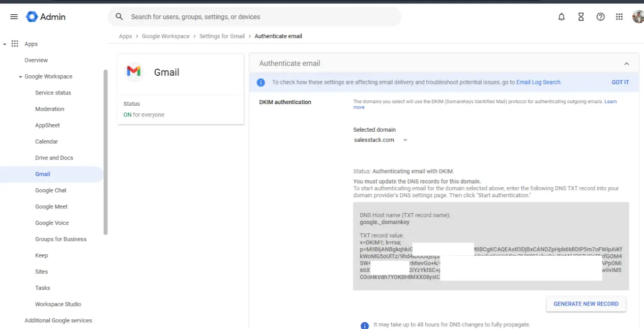Go to Apps breadcrumb
This screenshot has width=644, height=329.
tap(125, 36)
